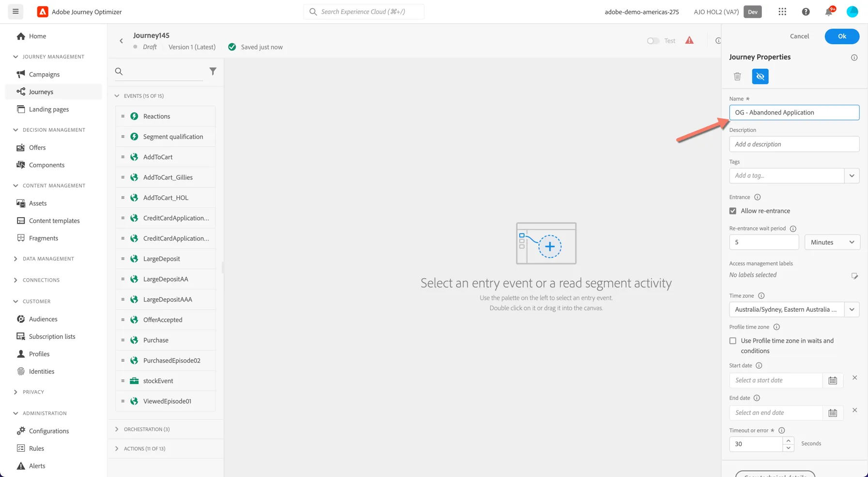The image size is (868, 477).
Task: Open the user profile avatar
Action: click(852, 12)
